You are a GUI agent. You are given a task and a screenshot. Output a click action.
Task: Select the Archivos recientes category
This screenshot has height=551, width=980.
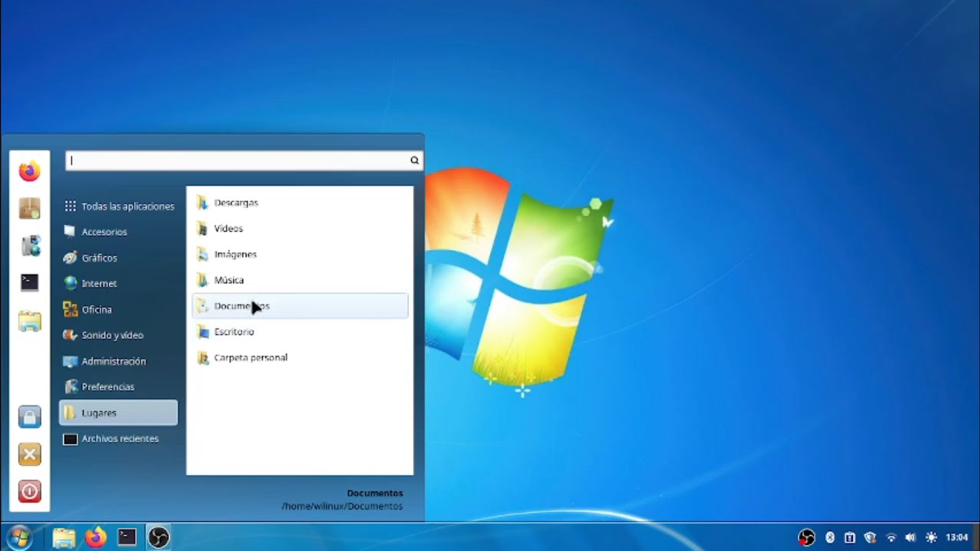pyautogui.click(x=119, y=439)
